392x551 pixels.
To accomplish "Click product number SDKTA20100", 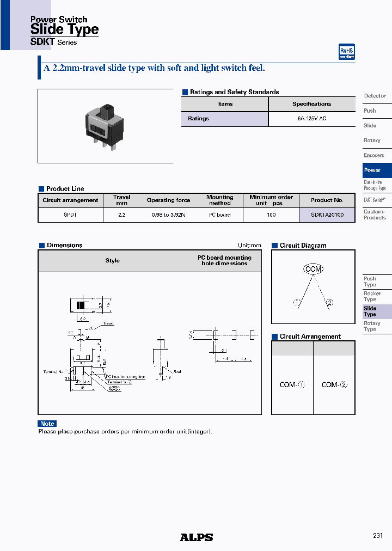I will tap(327, 215).
